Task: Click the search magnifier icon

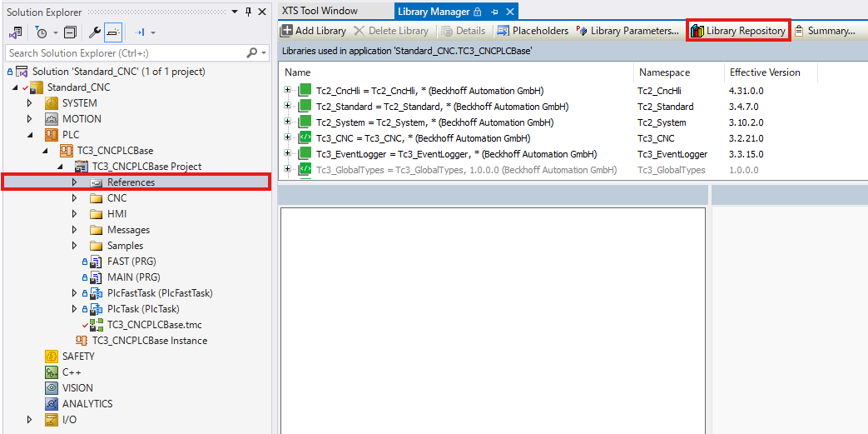Action: click(252, 53)
